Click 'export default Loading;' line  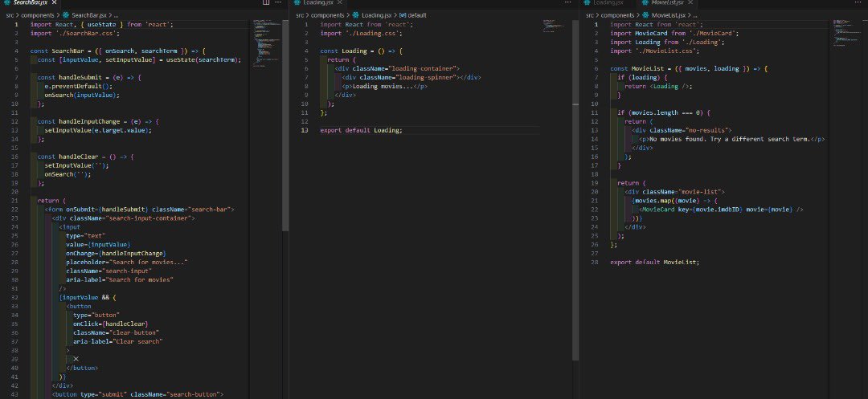(x=362, y=130)
